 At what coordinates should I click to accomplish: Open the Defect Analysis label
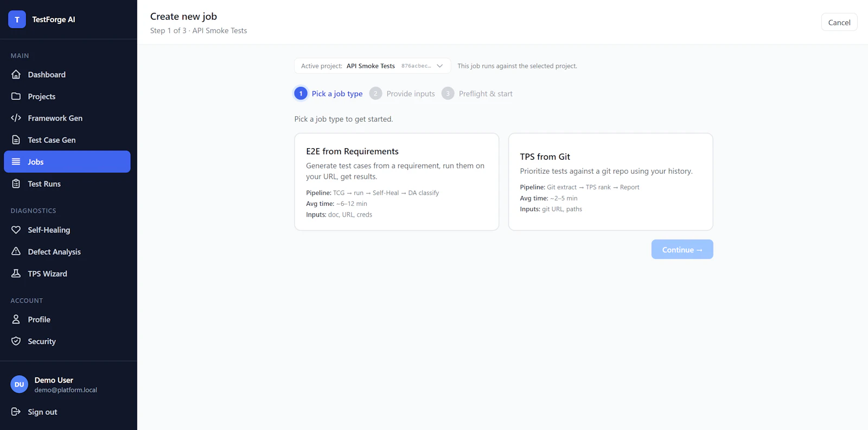(54, 251)
